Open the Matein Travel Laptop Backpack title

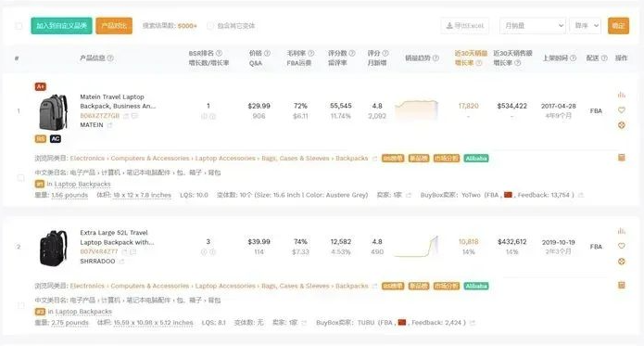118,101
